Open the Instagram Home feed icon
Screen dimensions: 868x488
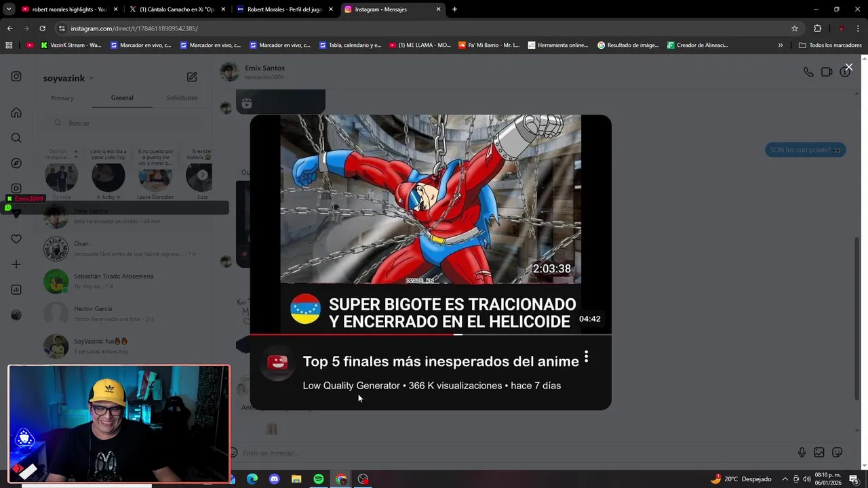tap(16, 113)
